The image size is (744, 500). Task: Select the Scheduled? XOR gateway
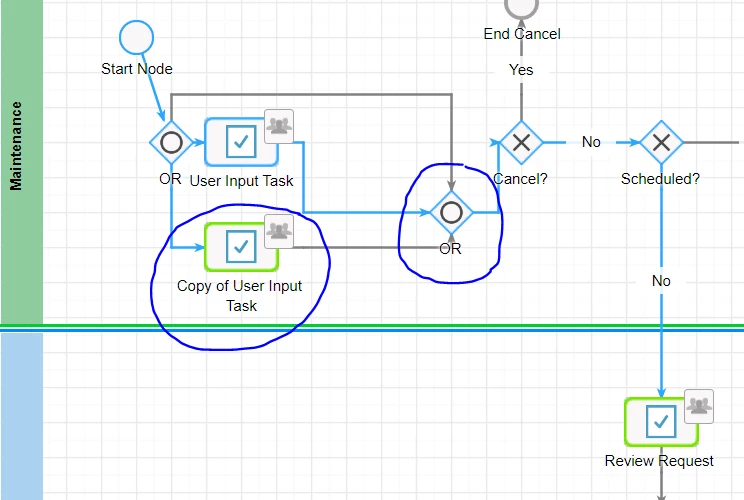661,142
